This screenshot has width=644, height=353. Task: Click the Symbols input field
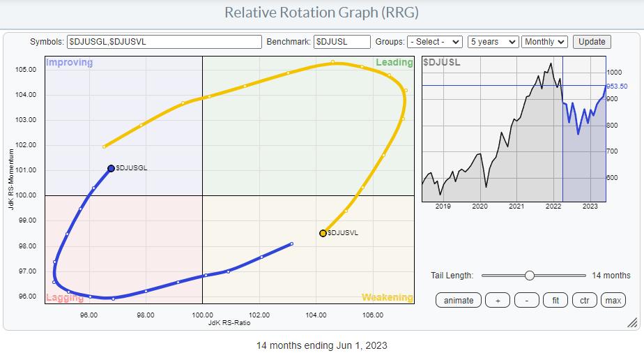[164, 42]
